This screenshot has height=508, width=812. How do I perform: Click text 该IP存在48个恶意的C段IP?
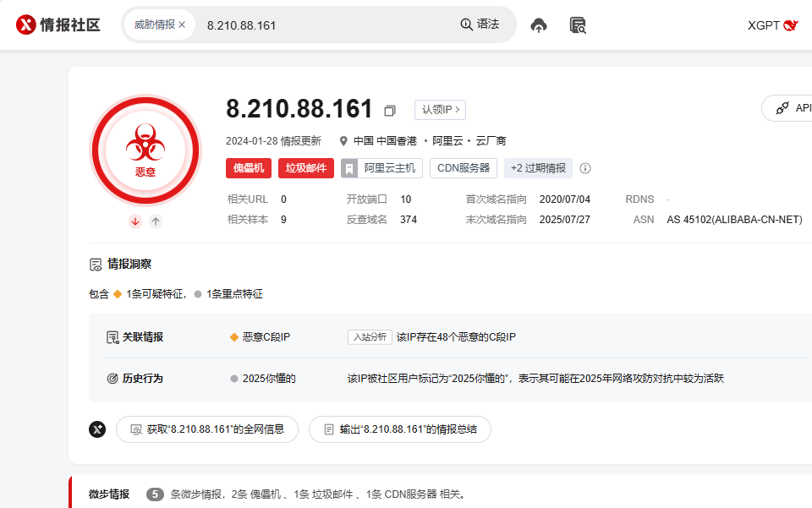(x=456, y=337)
